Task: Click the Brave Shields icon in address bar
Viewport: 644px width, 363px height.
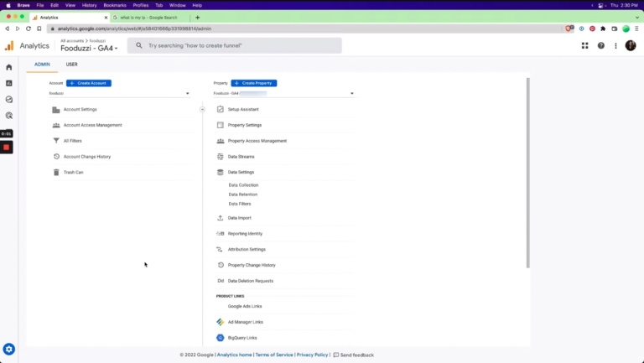Action: click(x=569, y=29)
